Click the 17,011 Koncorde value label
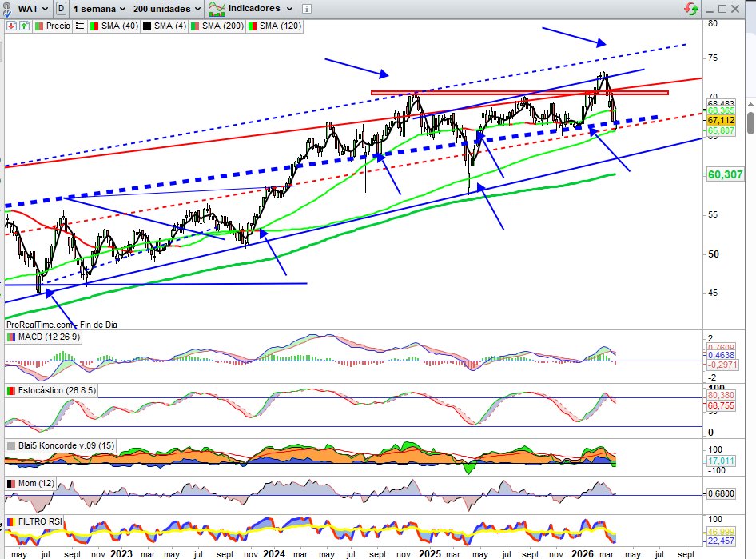The height and width of the screenshot is (559, 756). pos(722,461)
